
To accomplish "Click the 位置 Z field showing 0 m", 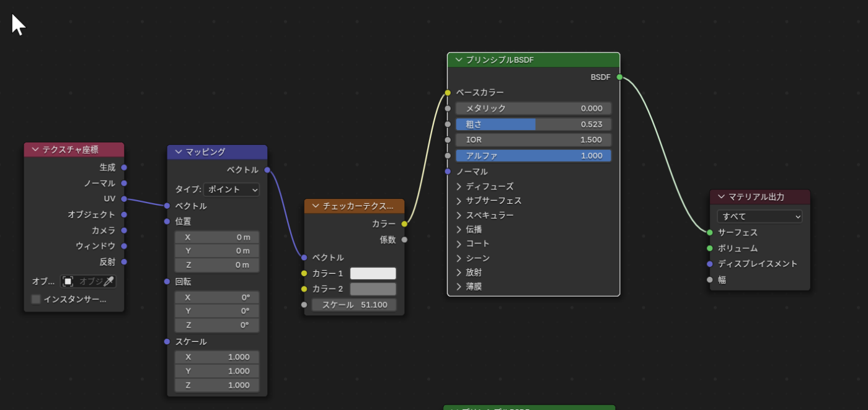I will tap(217, 265).
